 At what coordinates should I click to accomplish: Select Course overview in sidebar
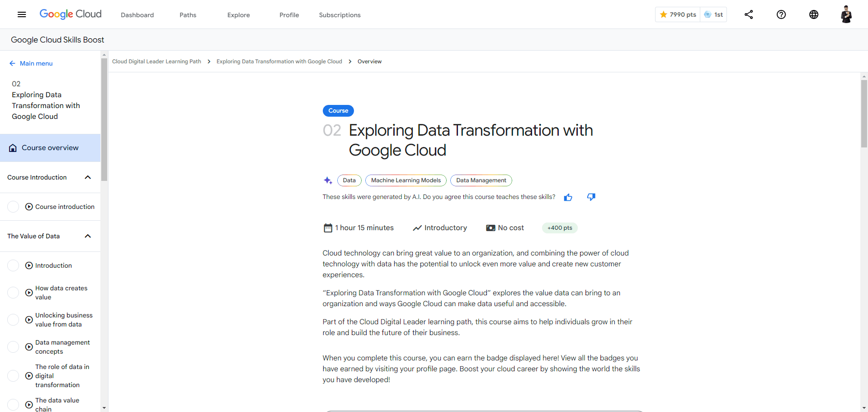(50, 148)
